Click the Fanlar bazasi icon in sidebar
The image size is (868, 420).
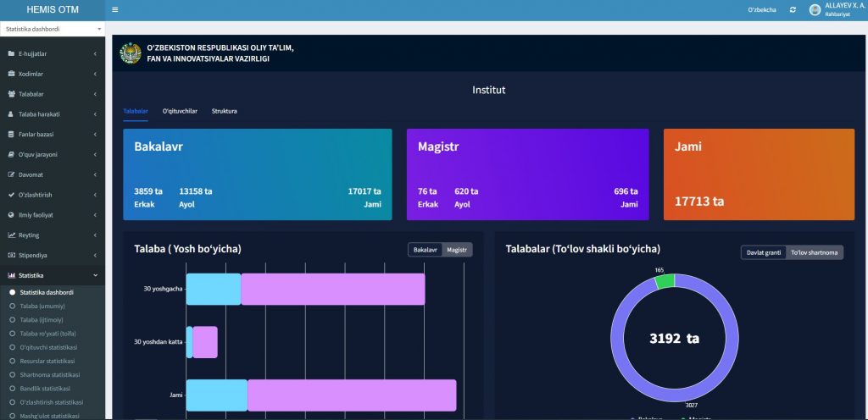[x=11, y=135]
